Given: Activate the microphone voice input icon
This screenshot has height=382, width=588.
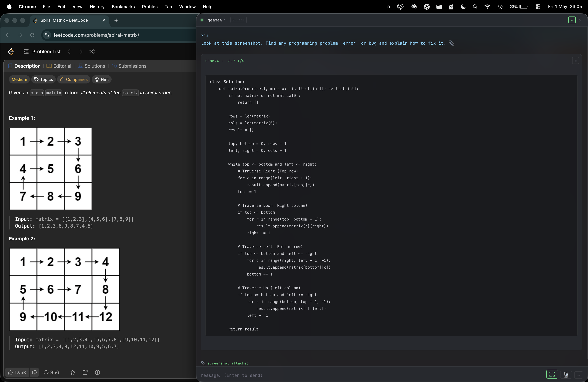Looking at the screenshot, I should pyautogui.click(x=566, y=375).
